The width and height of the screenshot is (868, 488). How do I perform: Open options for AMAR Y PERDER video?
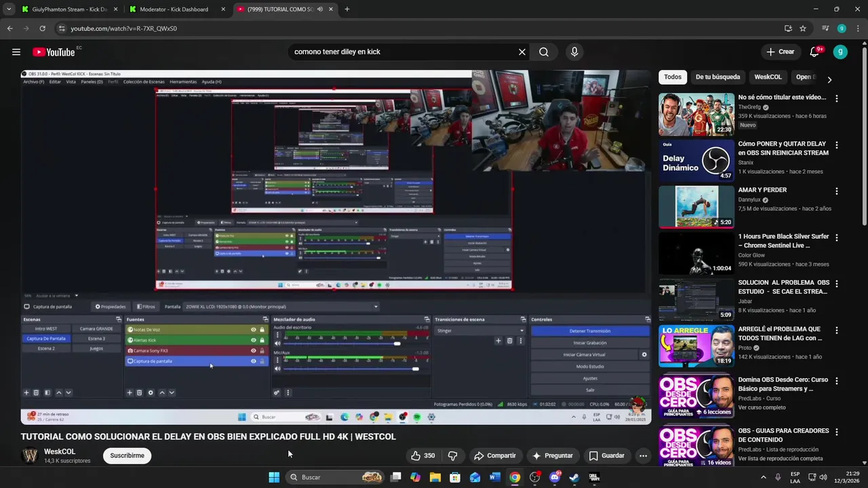click(836, 191)
